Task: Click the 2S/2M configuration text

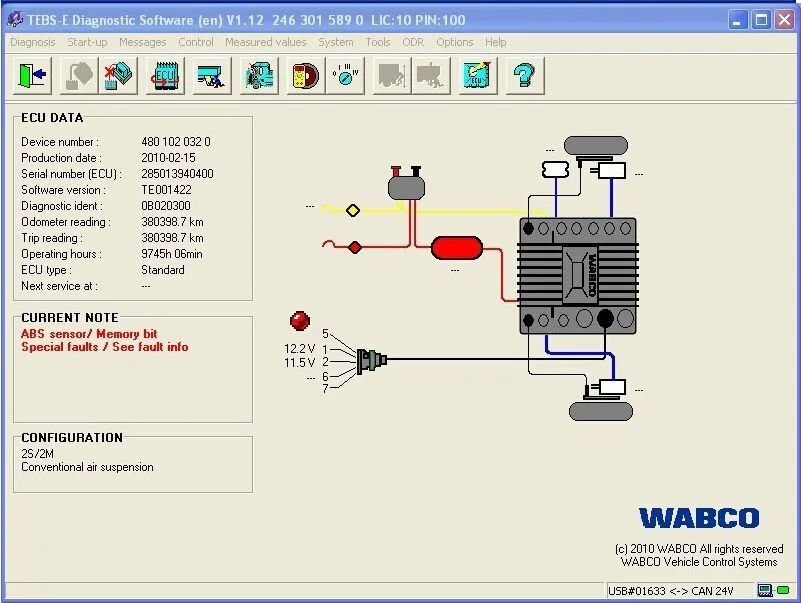Action: (37, 454)
